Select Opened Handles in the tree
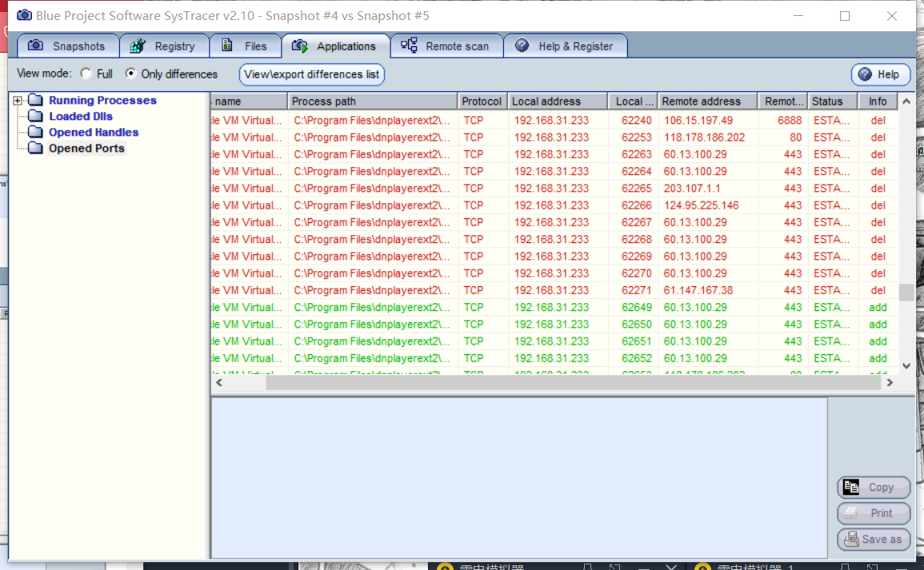This screenshot has height=570, width=924. coord(94,132)
